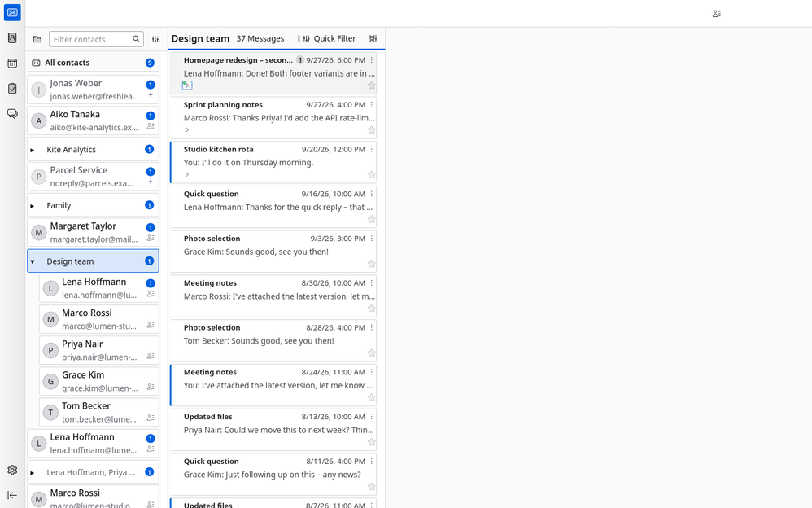The width and height of the screenshot is (812, 508).
Task: Open more menu for Photo selection 9/3/26
Action: (x=371, y=239)
